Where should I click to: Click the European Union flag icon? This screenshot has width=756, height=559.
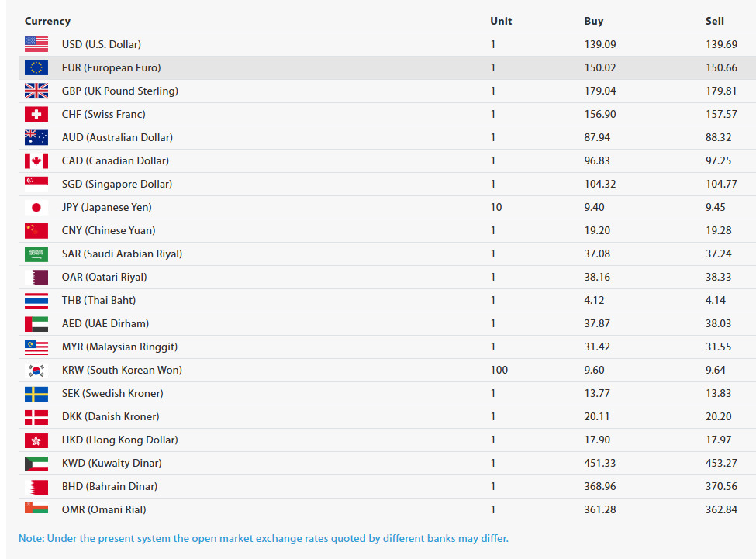[x=36, y=67]
